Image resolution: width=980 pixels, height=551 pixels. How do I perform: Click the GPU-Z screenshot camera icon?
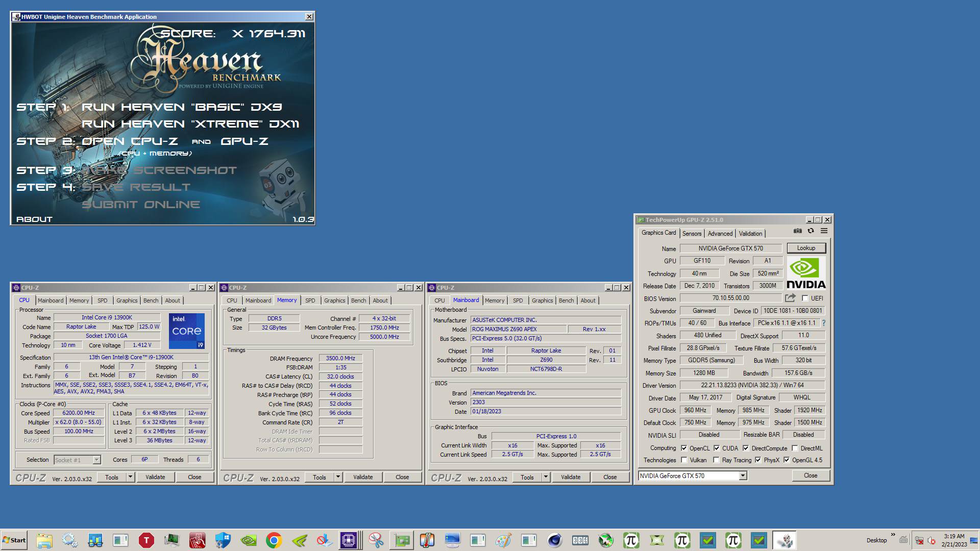[x=798, y=231]
